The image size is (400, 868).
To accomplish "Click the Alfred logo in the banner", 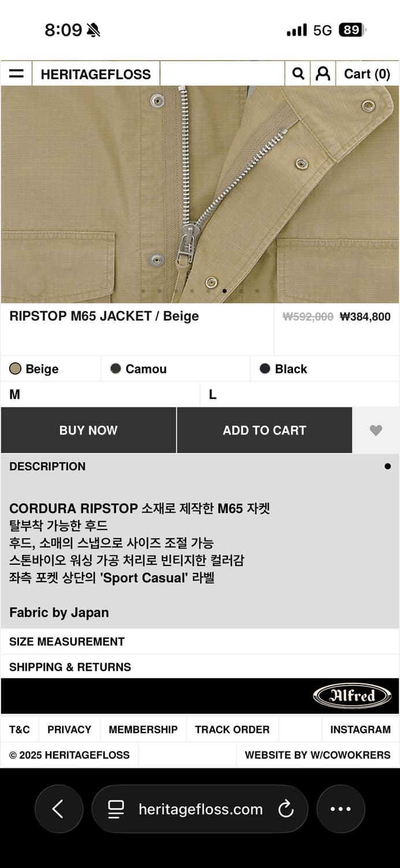I will coord(353,696).
